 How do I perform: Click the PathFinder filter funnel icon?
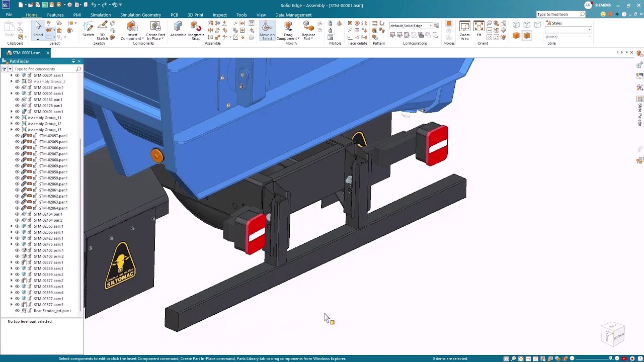click(4, 69)
